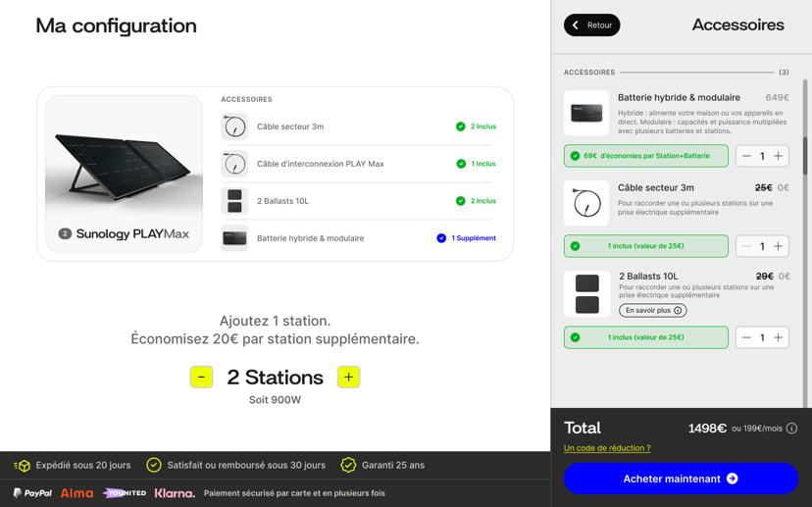
Task: Click green check next to 1 Inclus
Action: point(461,164)
